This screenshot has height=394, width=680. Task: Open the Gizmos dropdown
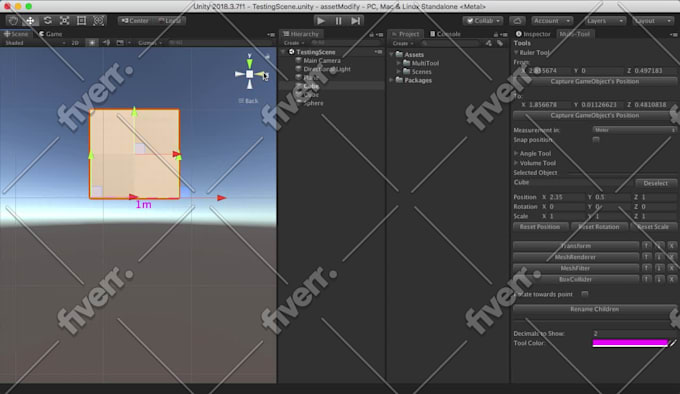150,43
